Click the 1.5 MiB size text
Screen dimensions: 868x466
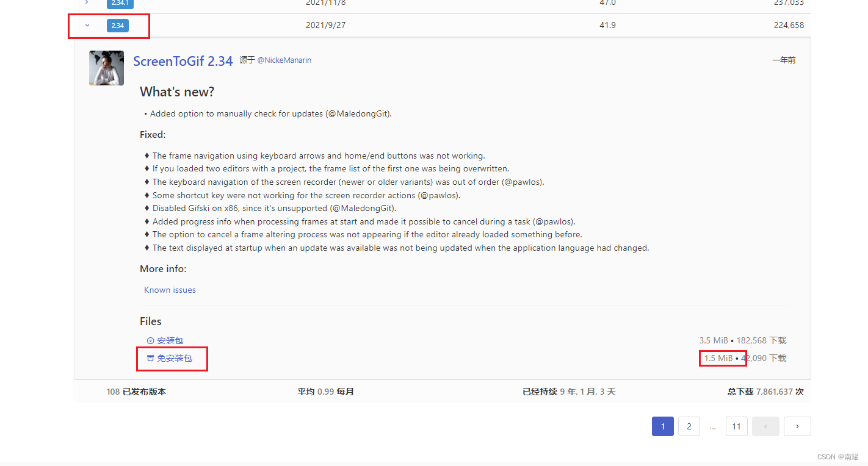[x=718, y=358]
